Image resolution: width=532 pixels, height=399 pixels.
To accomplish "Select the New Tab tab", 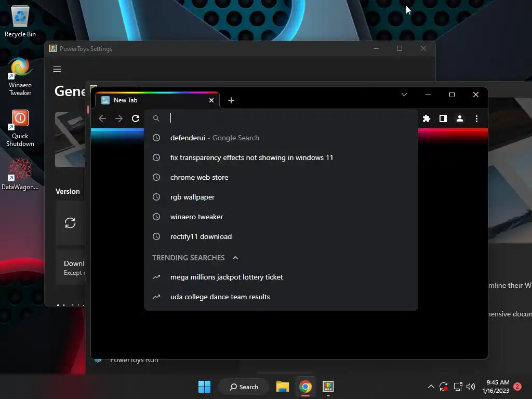I will pos(158,100).
